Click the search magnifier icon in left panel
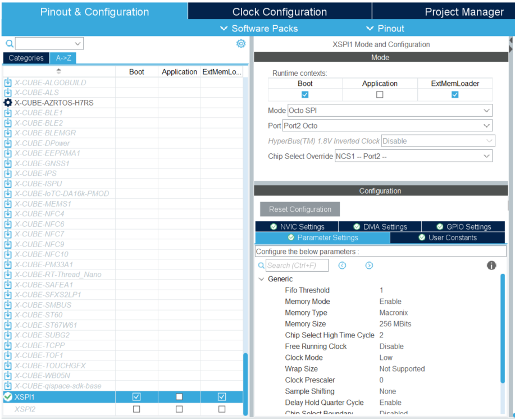Image resolution: width=515 pixels, height=420 pixels. pyautogui.click(x=10, y=43)
